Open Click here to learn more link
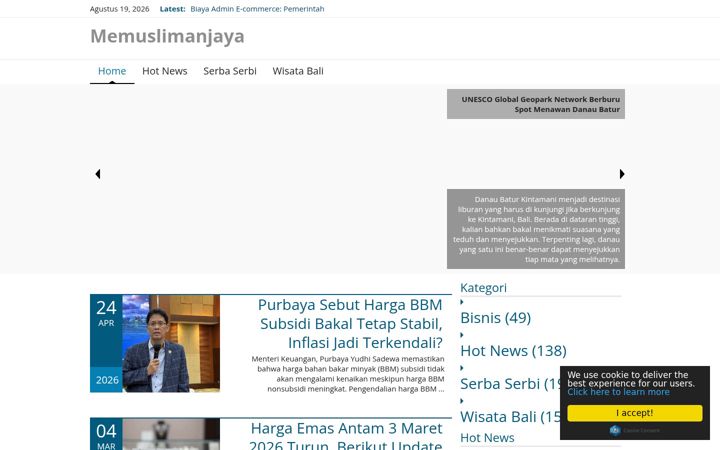Screen dimensions: 720x450 point(618,392)
